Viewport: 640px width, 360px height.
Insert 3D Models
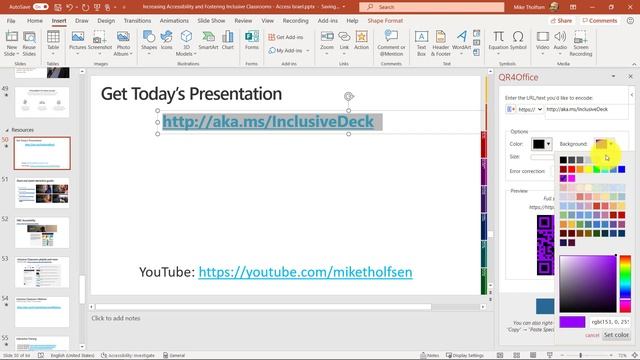(x=186, y=43)
